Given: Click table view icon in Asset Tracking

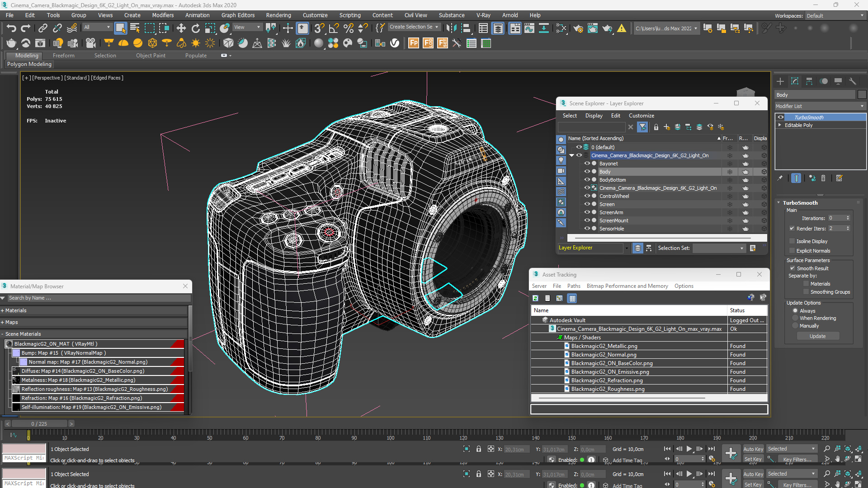Looking at the screenshot, I should pyautogui.click(x=572, y=298).
